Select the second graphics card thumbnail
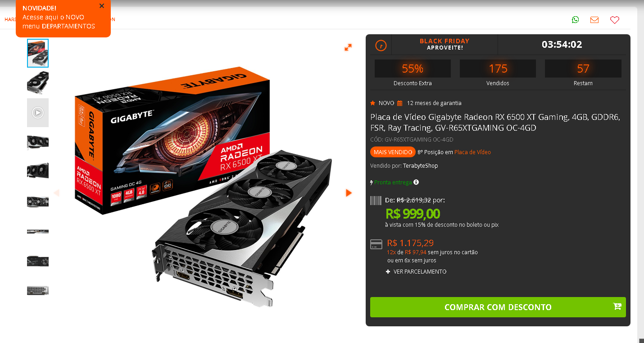The image size is (644, 343). click(x=38, y=83)
